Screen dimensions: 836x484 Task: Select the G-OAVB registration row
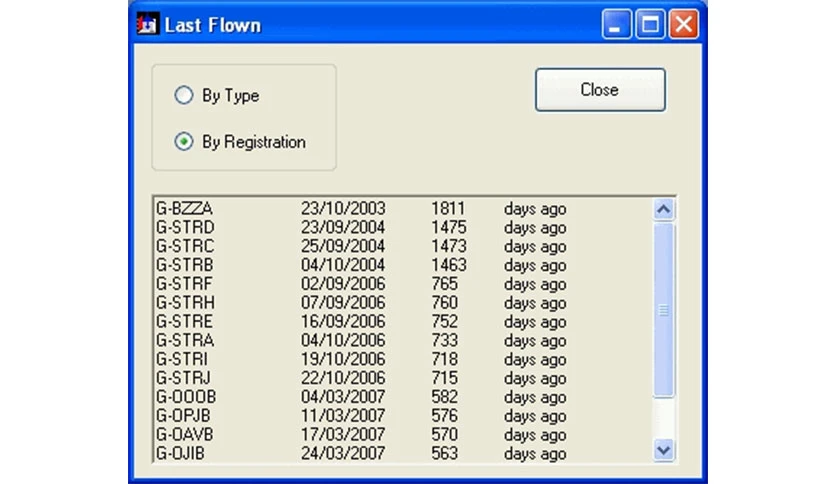[x=402, y=434]
